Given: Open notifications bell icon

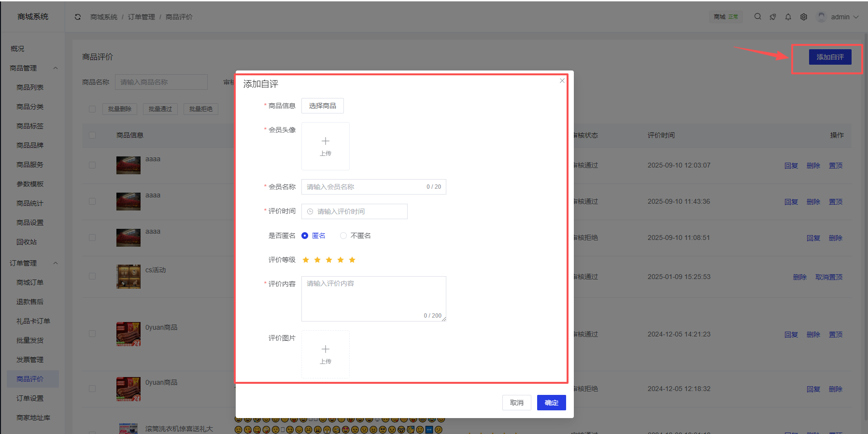Looking at the screenshot, I should click(x=788, y=17).
